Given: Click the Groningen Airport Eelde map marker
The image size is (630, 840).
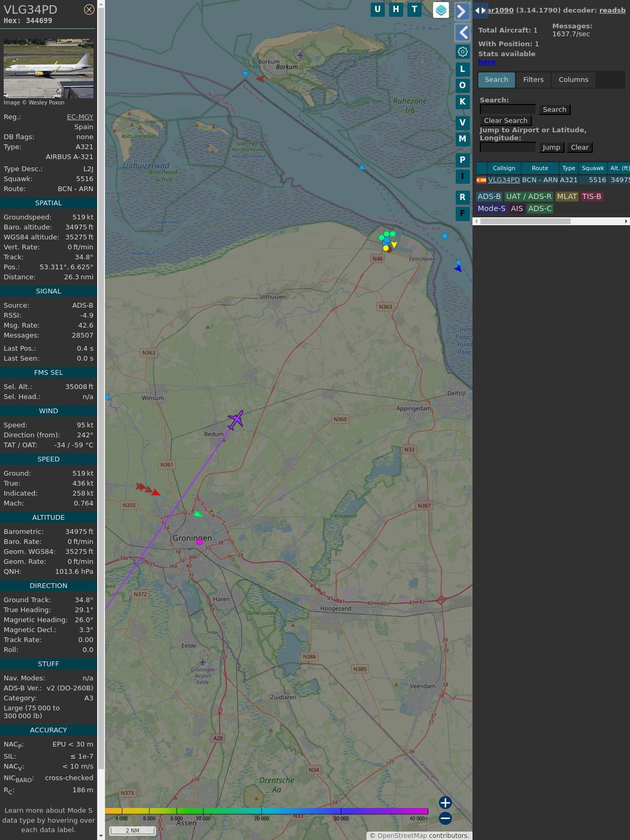Looking at the screenshot, I should pyautogui.click(x=203, y=662).
